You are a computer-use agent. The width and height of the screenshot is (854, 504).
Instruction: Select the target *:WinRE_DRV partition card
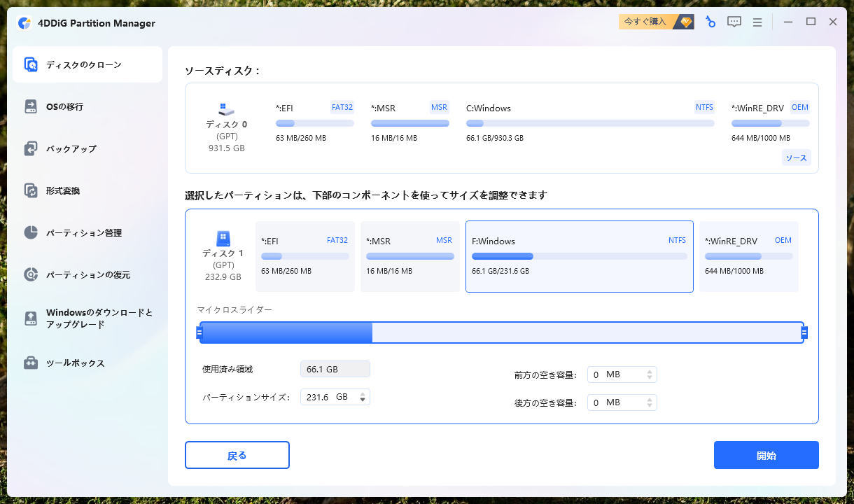coord(749,256)
